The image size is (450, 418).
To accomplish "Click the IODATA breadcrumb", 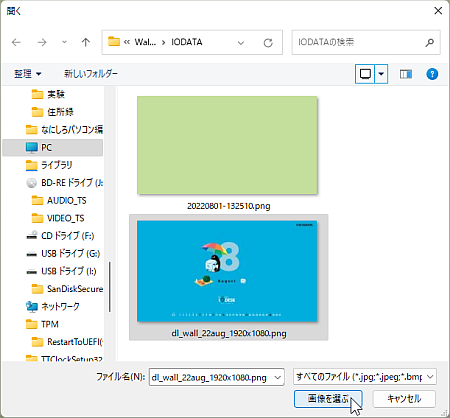I will [187, 42].
